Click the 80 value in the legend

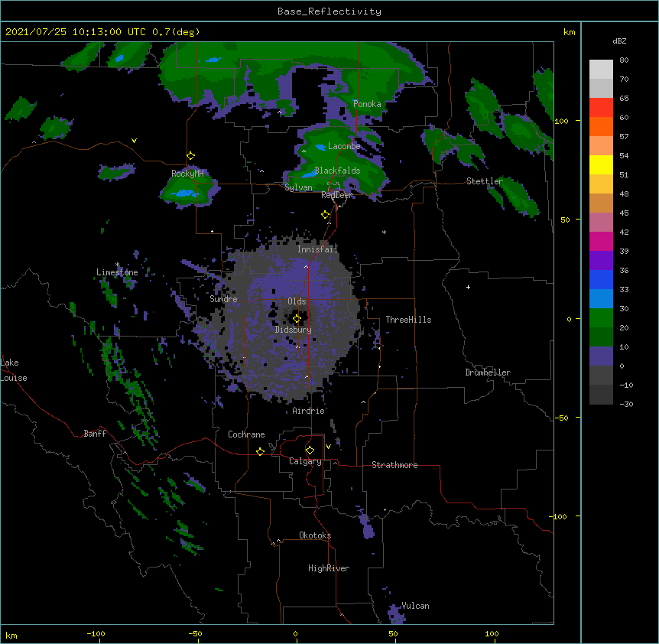(624, 60)
